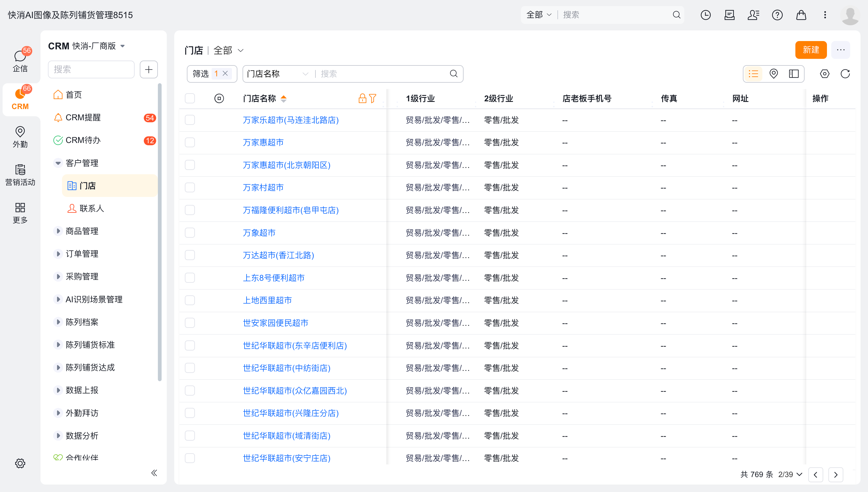Open 企信 messaging in left rail
Screen dimensions: 868x492
click(x=20, y=61)
